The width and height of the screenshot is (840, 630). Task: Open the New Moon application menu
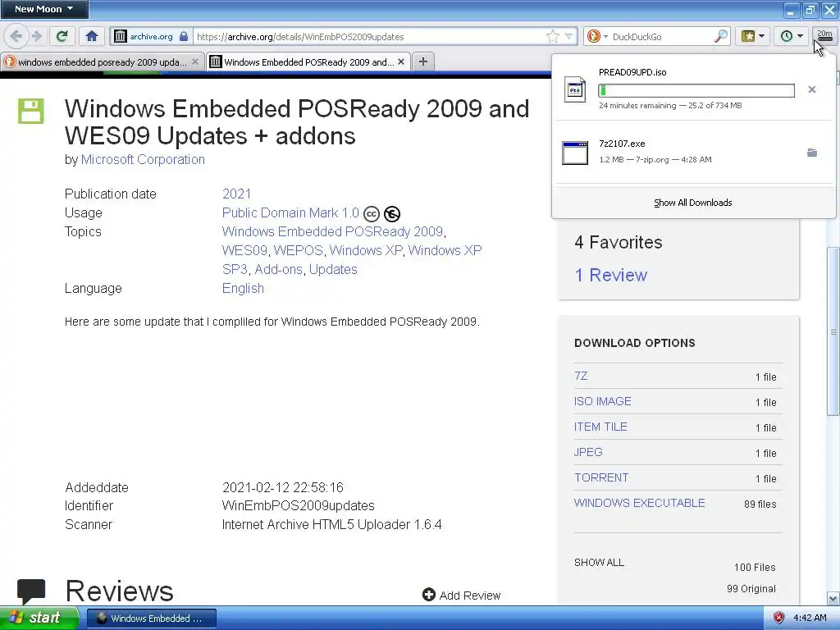[44, 9]
